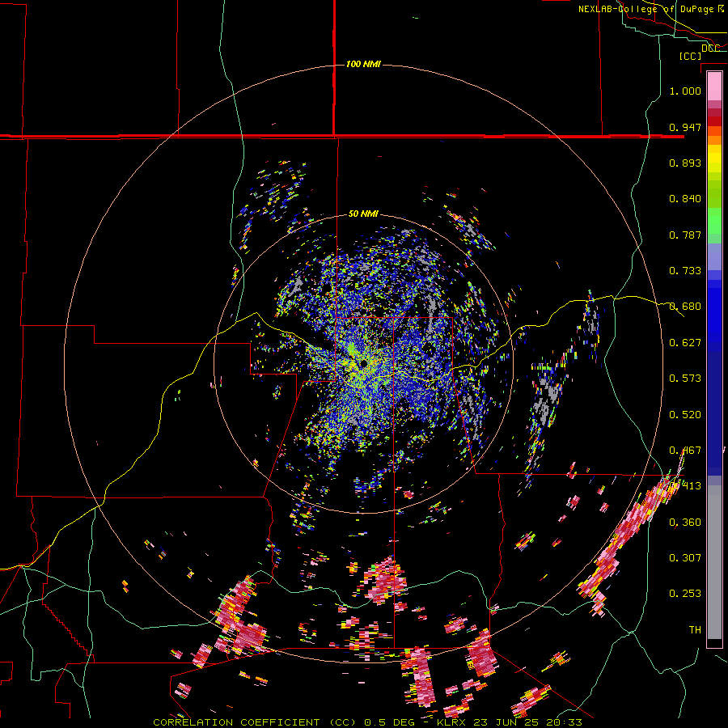This screenshot has width=728, height=728.
Task: Select the 0.787 legend value
Action: (x=685, y=235)
